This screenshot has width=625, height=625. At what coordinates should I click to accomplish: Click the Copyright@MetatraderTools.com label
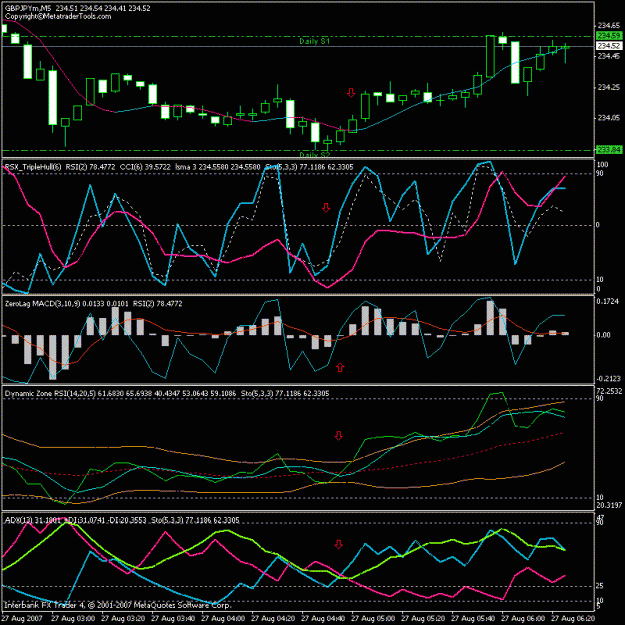click(58, 16)
